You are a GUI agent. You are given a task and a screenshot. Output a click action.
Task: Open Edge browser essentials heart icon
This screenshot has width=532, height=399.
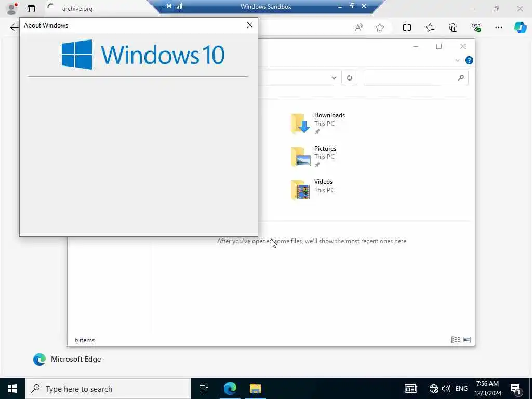pyautogui.click(x=476, y=28)
